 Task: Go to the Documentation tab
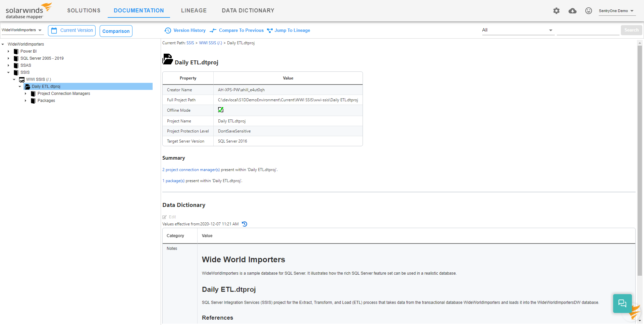(139, 10)
